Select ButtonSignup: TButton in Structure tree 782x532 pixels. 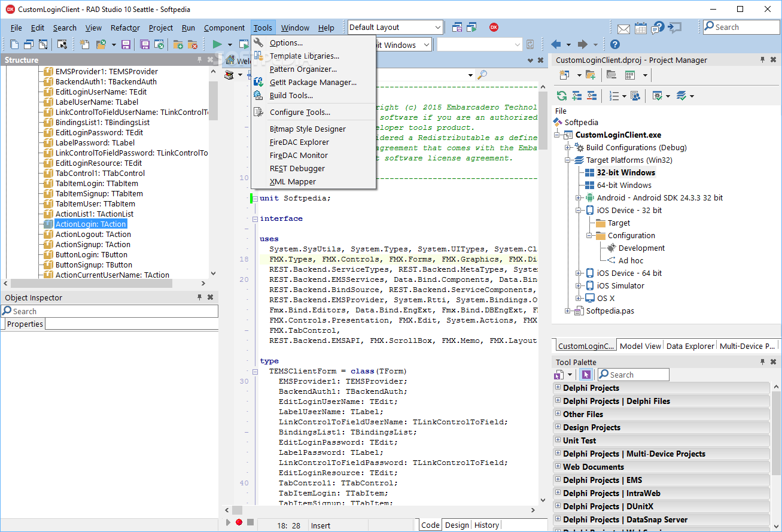[93, 265]
